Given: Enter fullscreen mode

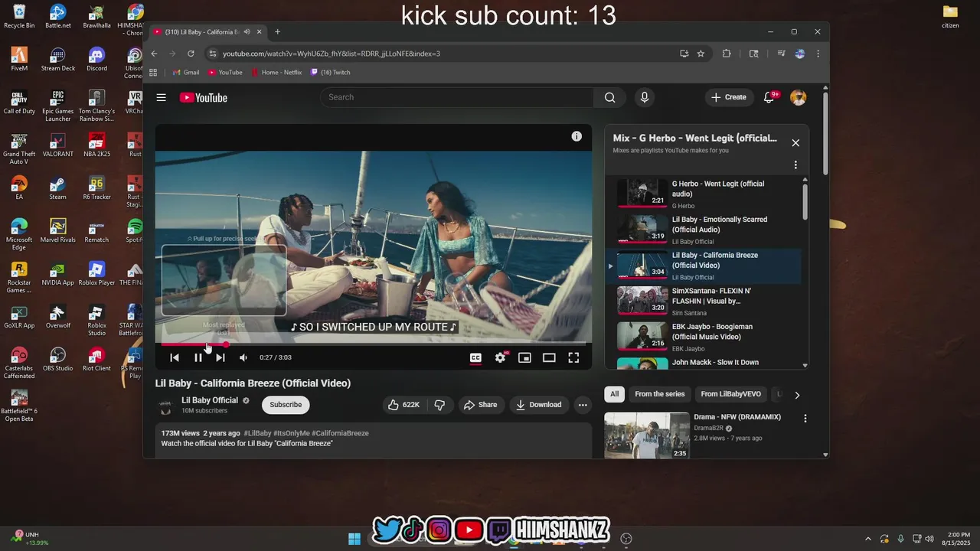Looking at the screenshot, I should (573, 357).
